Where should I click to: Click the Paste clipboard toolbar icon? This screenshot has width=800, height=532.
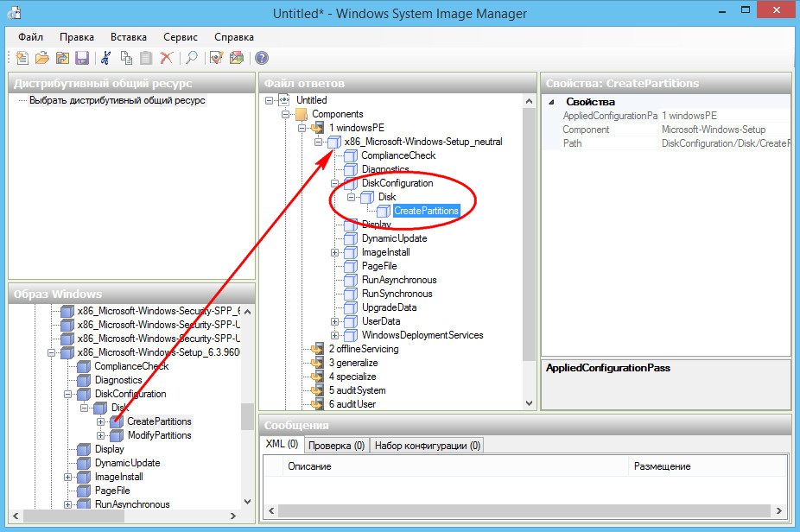[x=146, y=58]
